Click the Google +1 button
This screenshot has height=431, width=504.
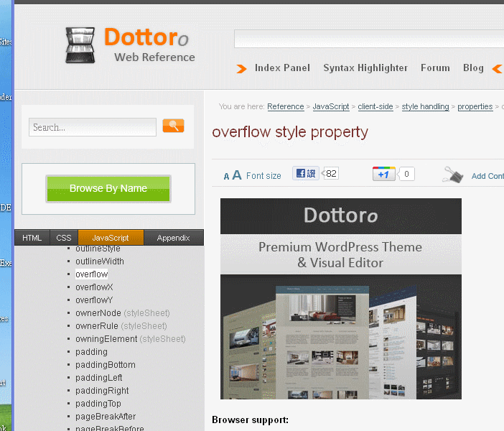384,174
